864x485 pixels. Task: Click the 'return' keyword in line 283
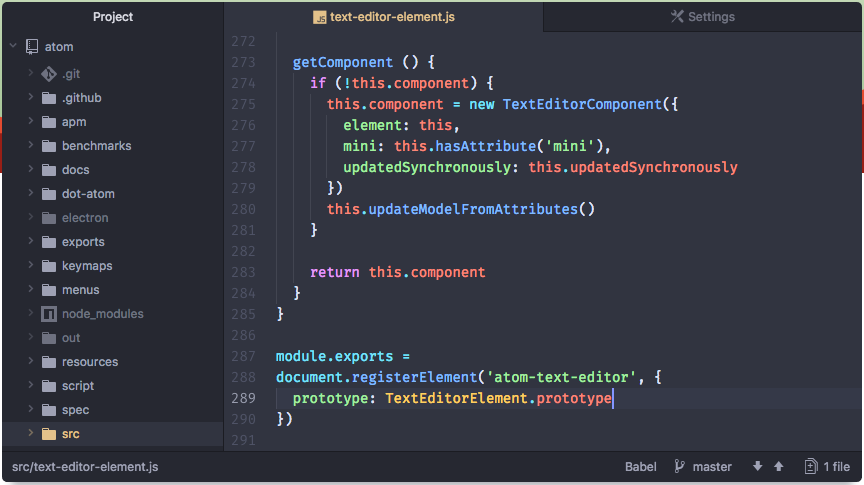pos(334,272)
